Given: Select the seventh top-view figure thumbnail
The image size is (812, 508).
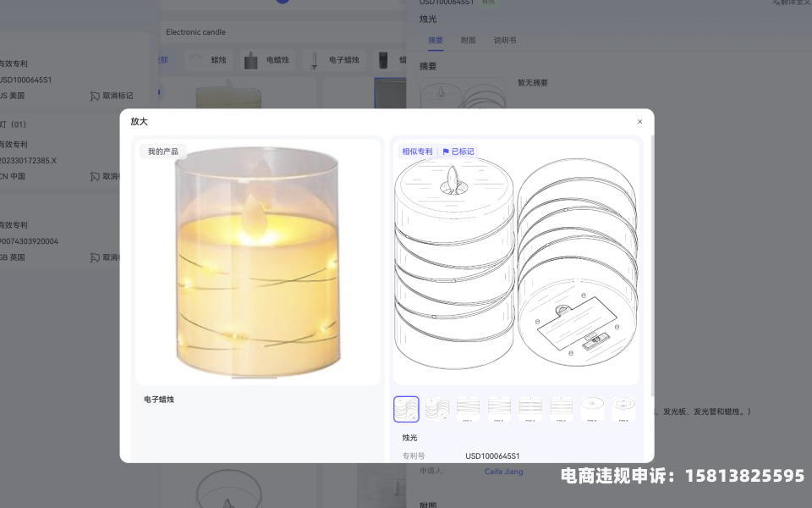Looking at the screenshot, I should (x=592, y=409).
